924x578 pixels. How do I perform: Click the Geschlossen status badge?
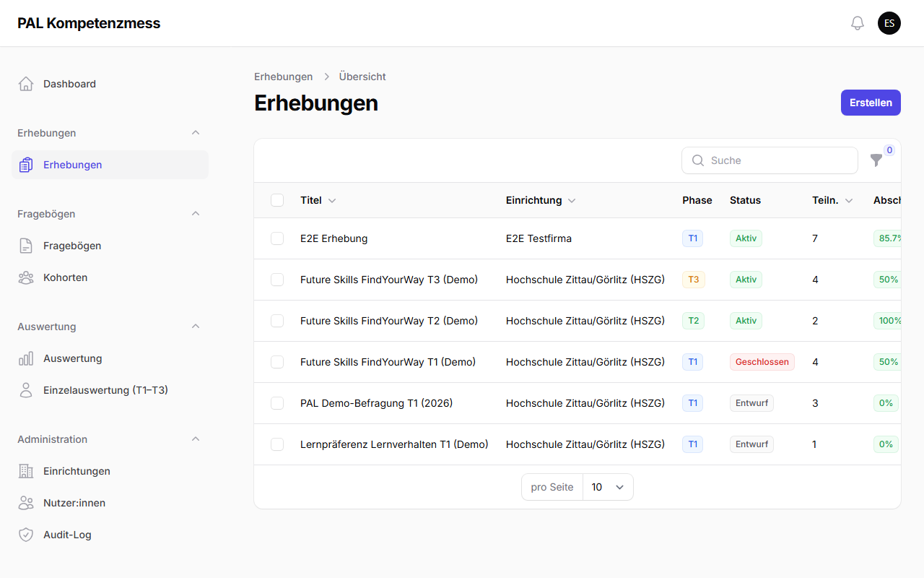pos(762,362)
